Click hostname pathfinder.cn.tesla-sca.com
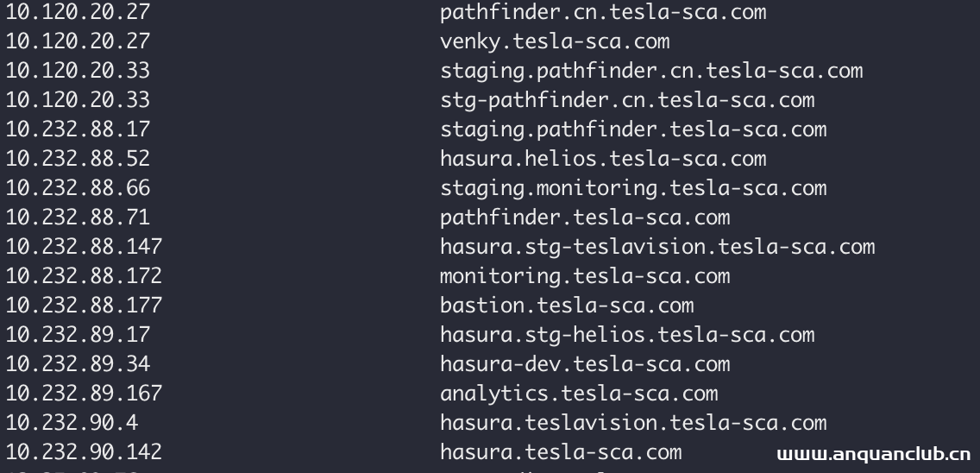Viewport: 980px width, 473px height. [x=602, y=12]
